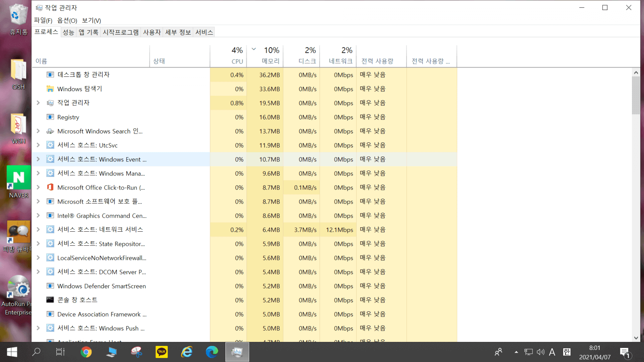Expand Microsoft Office Click-to-Run group
The width and height of the screenshot is (644, 362).
click(38, 187)
